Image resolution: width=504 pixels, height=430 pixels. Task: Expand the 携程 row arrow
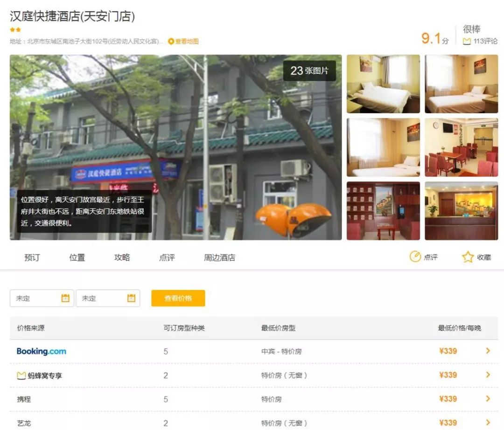488,399
